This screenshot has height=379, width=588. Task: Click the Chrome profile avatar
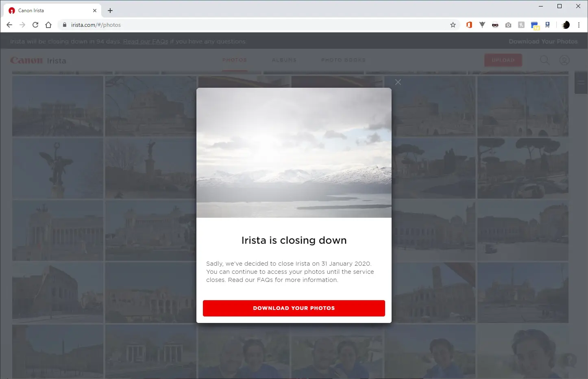(566, 25)
